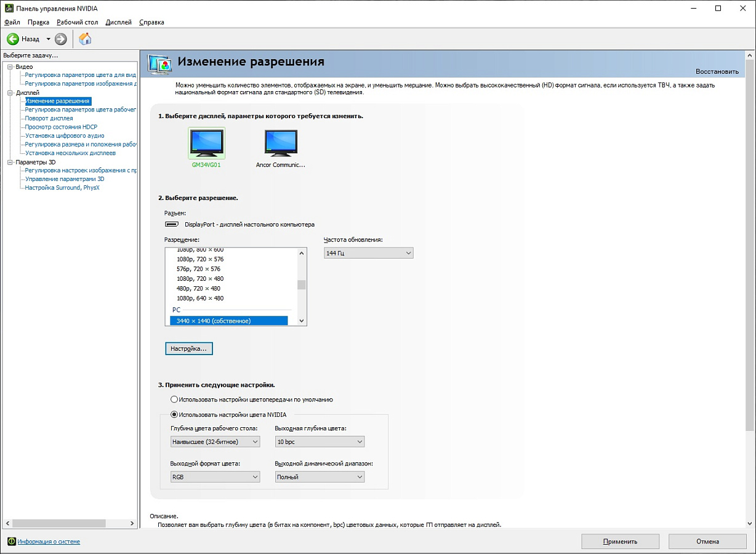This screenshot has width=756, height=554.
Task: Open Регулировка параметров цвета для видео
Action: 81,75
